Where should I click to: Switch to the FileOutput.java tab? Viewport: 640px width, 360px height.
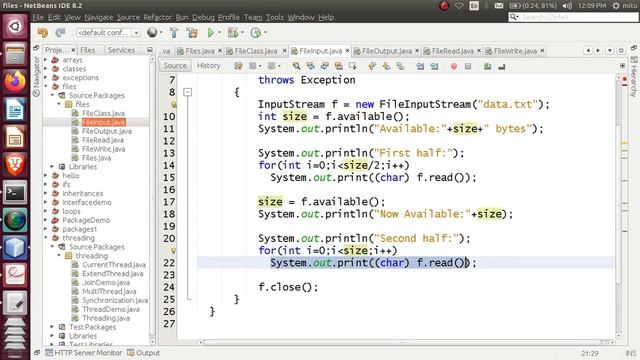tap(387, 51)
